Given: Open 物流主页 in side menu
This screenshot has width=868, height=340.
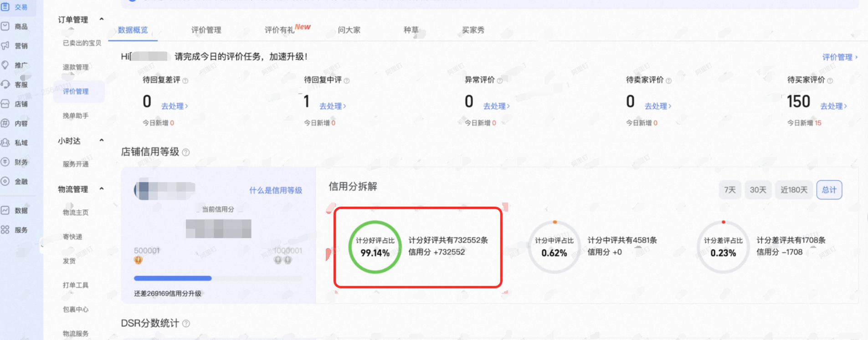Looking at the screenshot, I should 76,213.
